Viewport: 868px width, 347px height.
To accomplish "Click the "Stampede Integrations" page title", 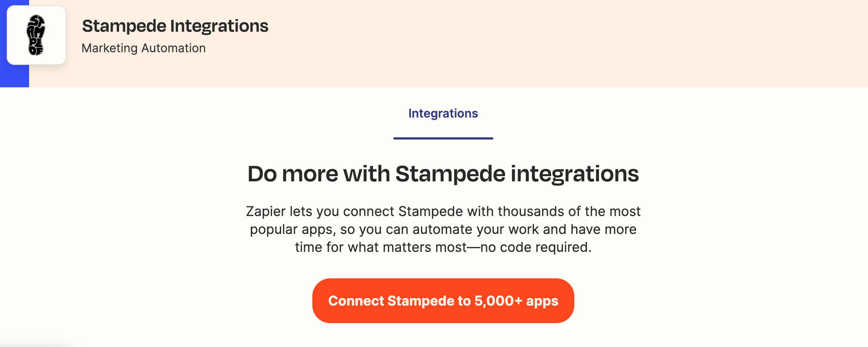I will pyautogui.click(x=175, y=26).
